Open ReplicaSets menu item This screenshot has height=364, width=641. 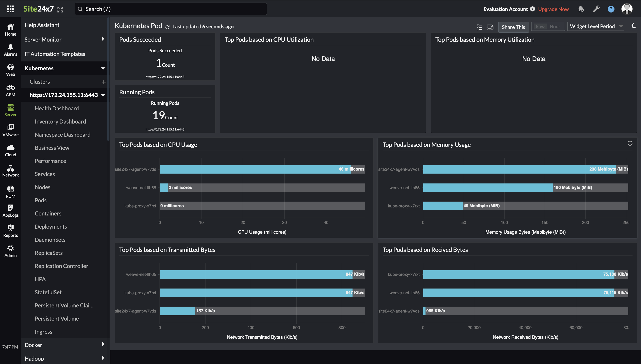click(49, 253)
